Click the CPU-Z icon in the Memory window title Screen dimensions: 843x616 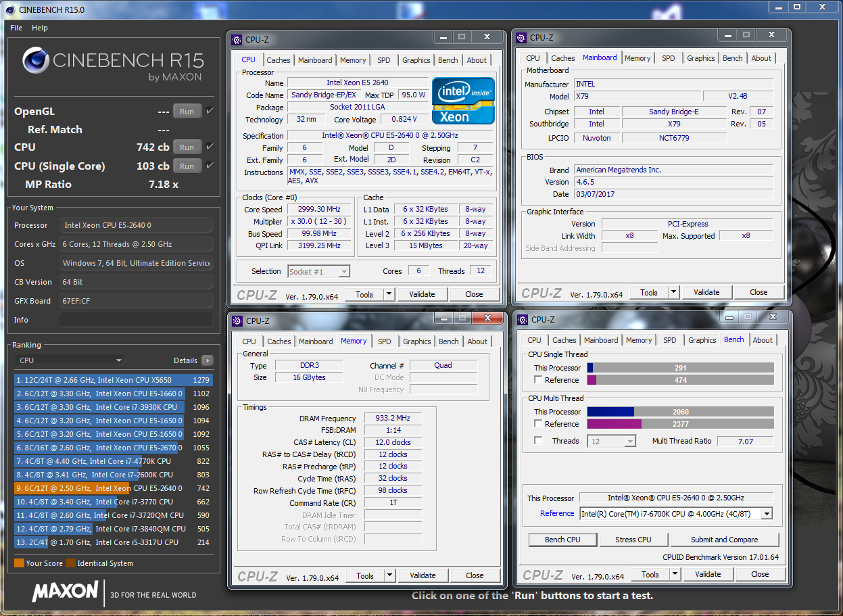[237, 321]
